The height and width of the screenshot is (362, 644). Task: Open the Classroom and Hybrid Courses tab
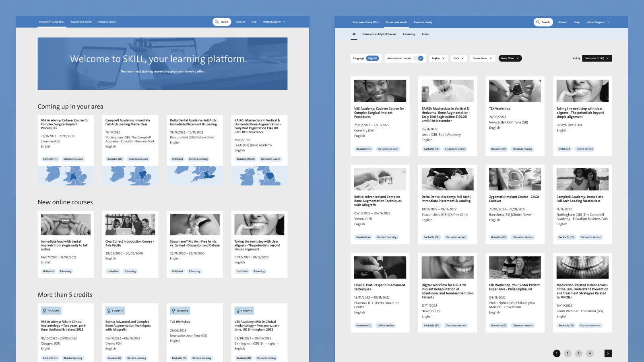(x=379, y=34)
